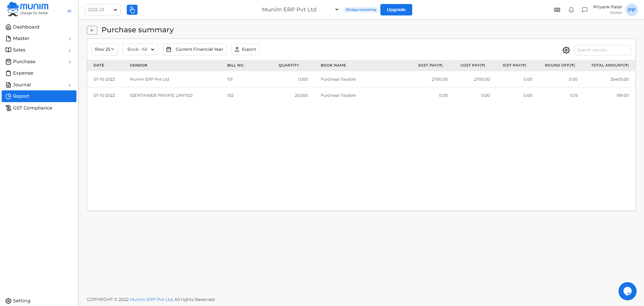
Task: Click the Report pie chart icon
Action: click(x=8, y=96)
